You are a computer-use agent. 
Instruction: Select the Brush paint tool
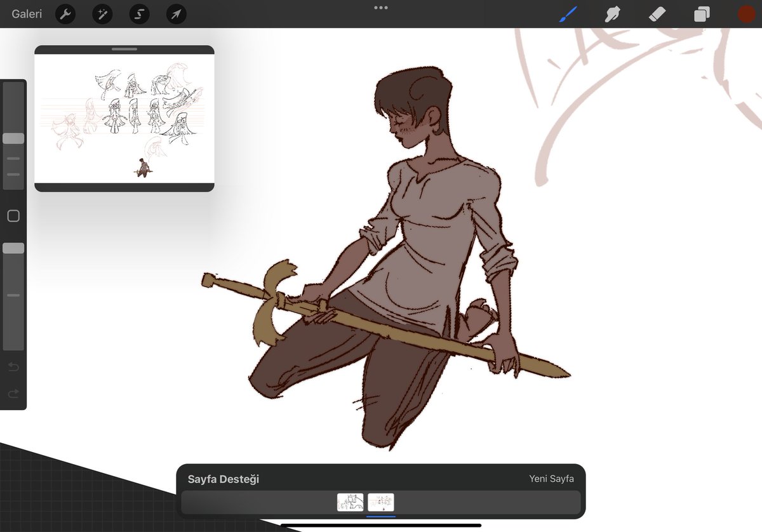(569, 13)
